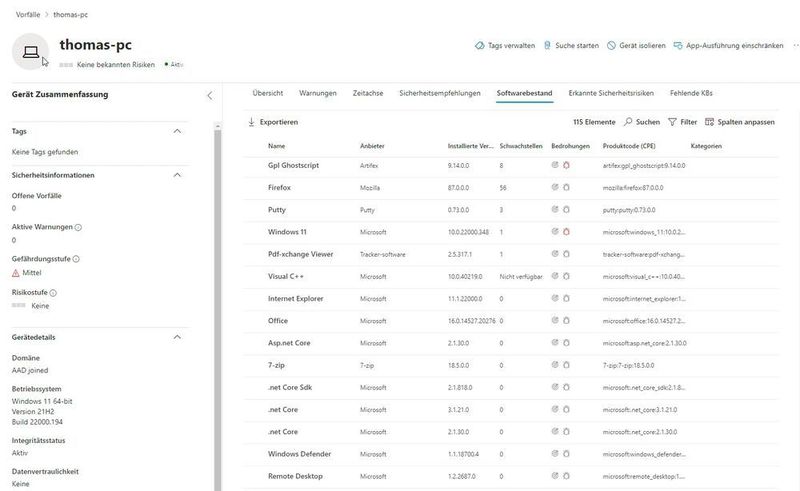Click the thomas-pc breadcrumb

coord(70,14)
